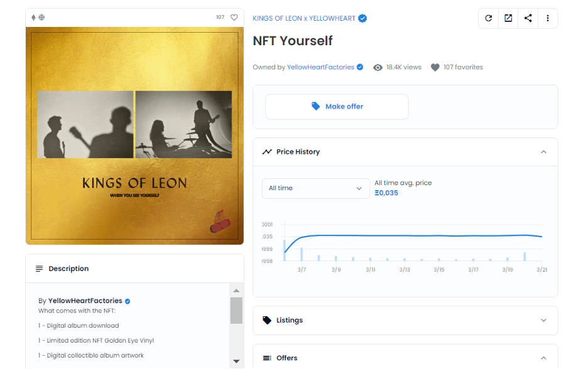Favorite the NFT with the heart outline icon
This screenshot has width=588, height=369.
234,17
